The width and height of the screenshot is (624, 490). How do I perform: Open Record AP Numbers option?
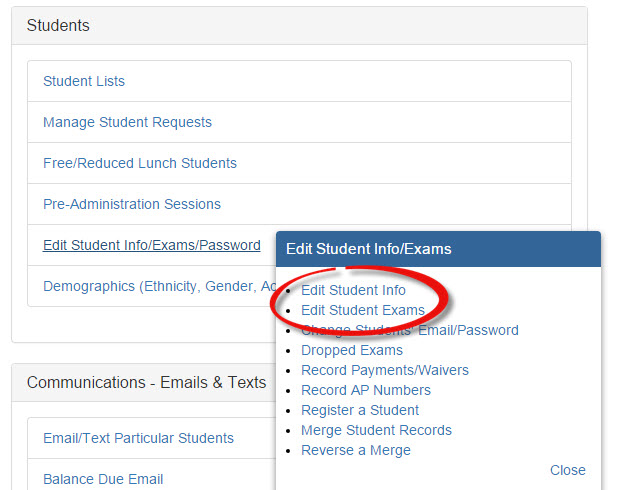(366, 390)
